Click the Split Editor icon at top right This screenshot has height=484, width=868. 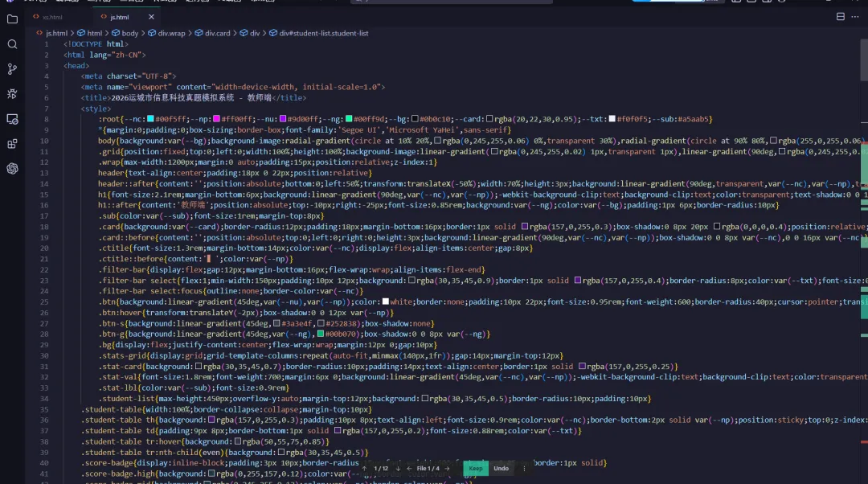841,17
